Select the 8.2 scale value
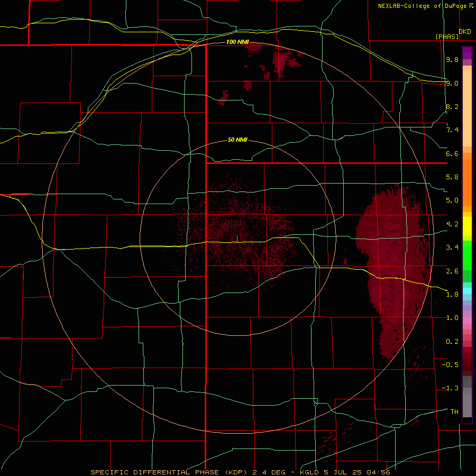This screenshot has width=476, height=476. (x=452, y=106)
